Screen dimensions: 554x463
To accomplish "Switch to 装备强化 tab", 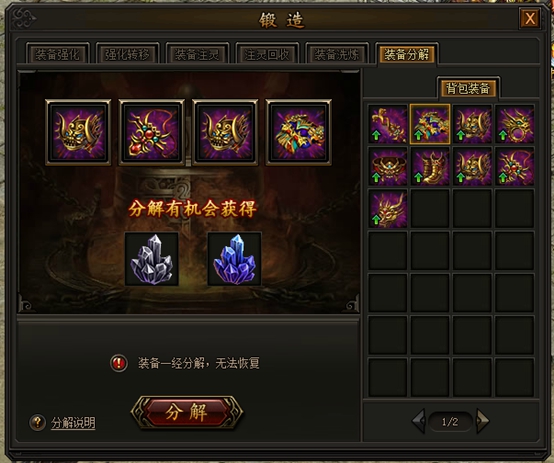I will pos(58,54).
